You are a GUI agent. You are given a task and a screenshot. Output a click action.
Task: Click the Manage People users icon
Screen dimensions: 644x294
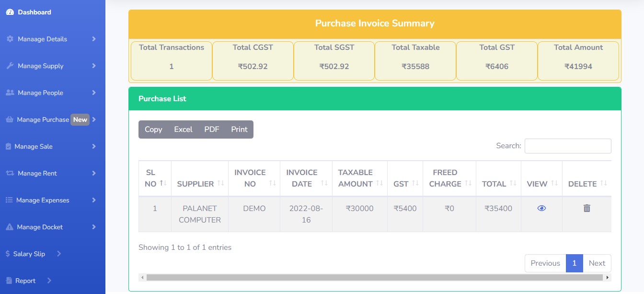[x=10, y=93]
